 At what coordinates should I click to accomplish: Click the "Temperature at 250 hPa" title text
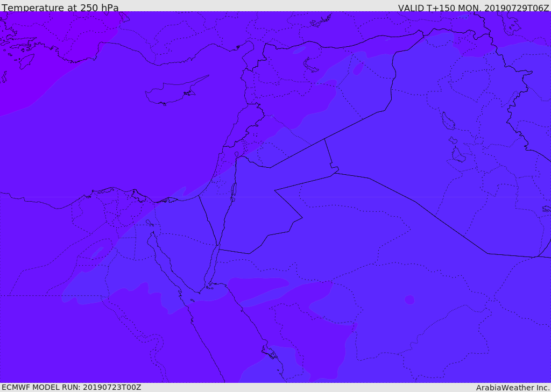pyautogui.click(x=60, y=8)
